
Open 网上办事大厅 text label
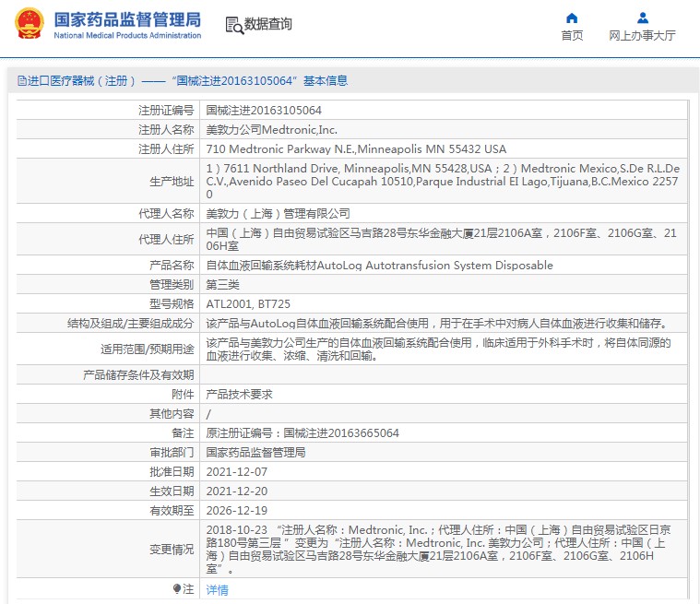[642, 36]
